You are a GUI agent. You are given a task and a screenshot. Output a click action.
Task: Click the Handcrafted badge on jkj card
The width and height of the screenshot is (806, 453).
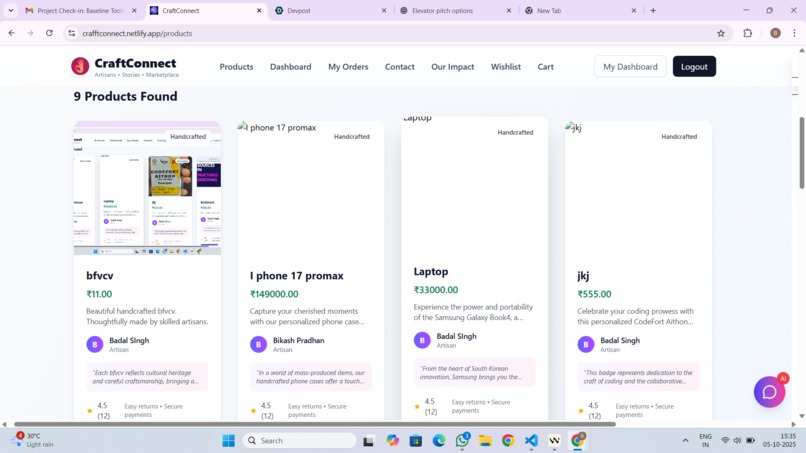[x=679, y=136]
